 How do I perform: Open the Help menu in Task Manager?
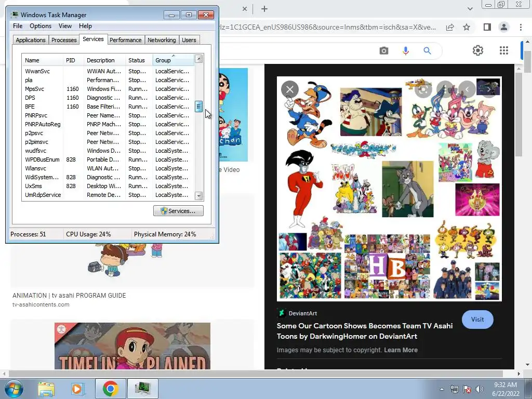click(x=85, y=26)
